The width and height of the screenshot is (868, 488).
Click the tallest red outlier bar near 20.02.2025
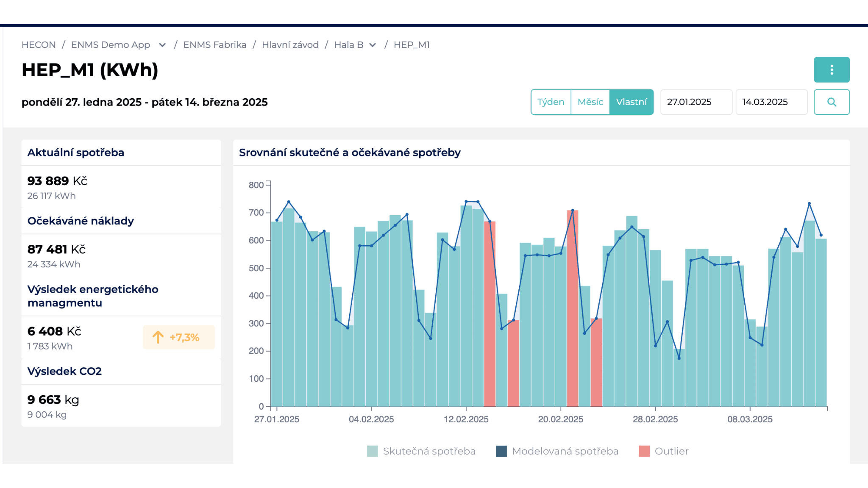coord(573,308)
